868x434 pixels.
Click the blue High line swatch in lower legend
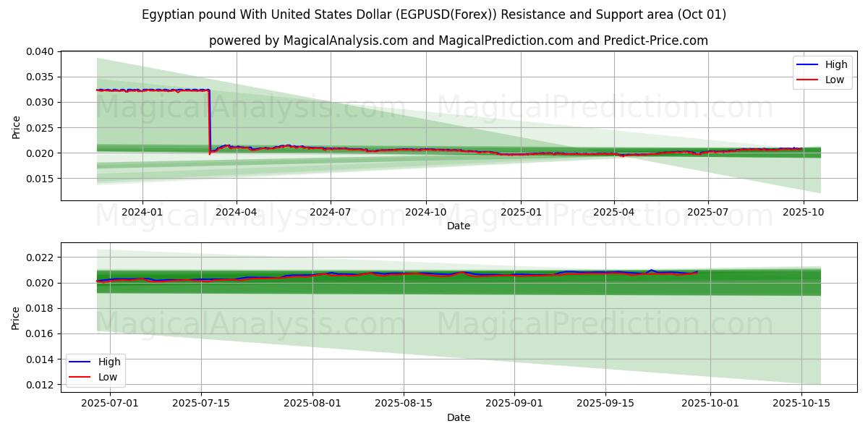pyautogui.click(x=80, y=362)
